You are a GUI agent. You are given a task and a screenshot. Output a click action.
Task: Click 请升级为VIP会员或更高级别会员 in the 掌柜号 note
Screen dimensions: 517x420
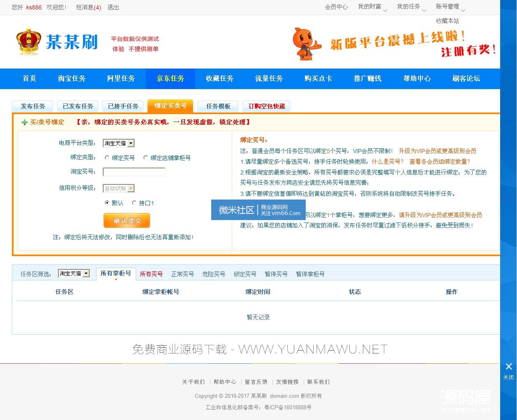pos(441,215)
